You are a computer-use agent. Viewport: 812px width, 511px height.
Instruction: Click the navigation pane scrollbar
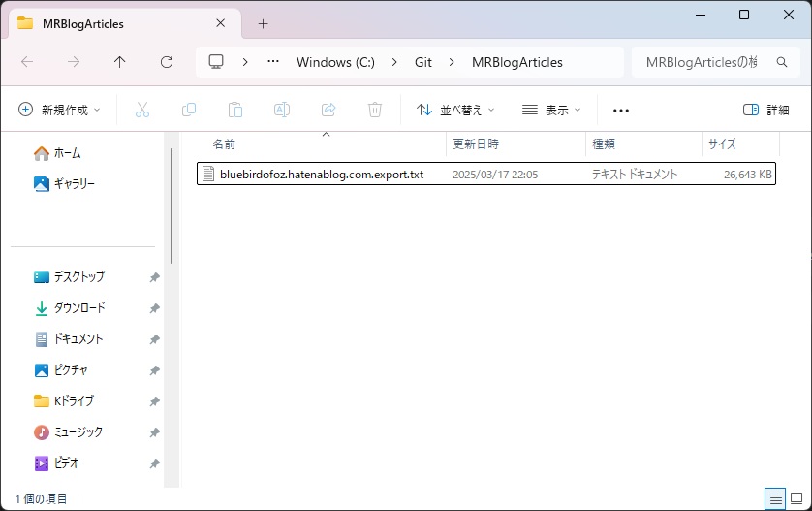click(x=172, y=207)
